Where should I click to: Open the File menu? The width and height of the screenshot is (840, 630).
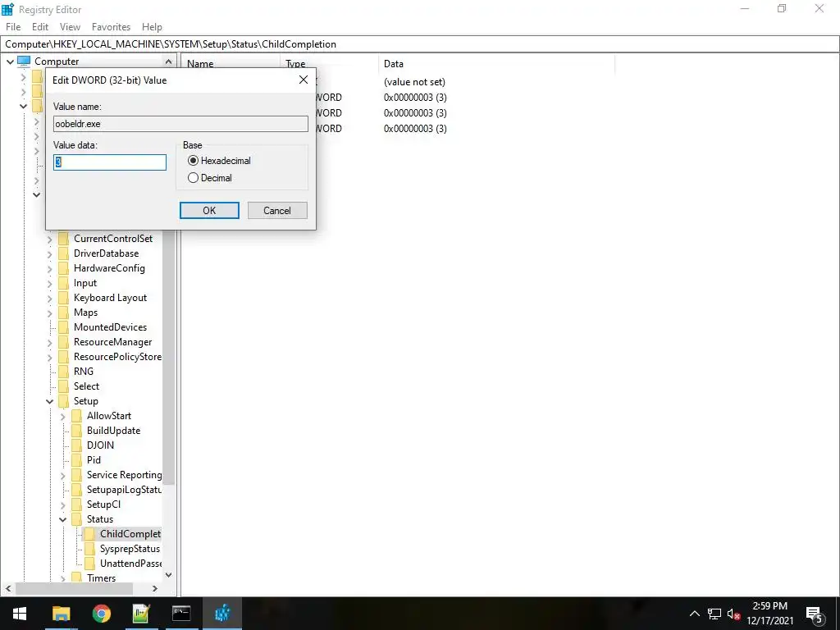tap(13, 27)
